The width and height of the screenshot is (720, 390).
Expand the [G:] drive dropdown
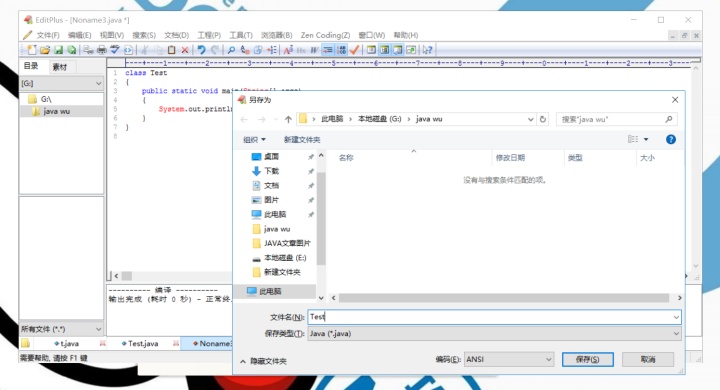click(x=98, y=83)
